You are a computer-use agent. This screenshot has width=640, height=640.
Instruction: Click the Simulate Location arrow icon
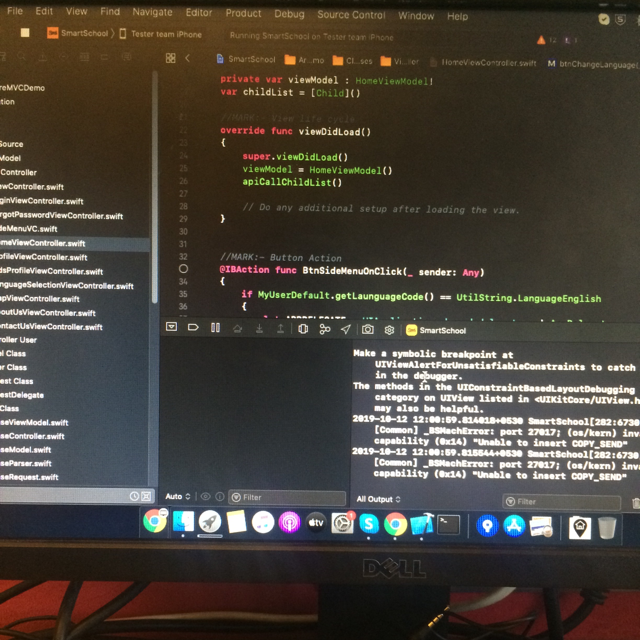coord(346,329)
